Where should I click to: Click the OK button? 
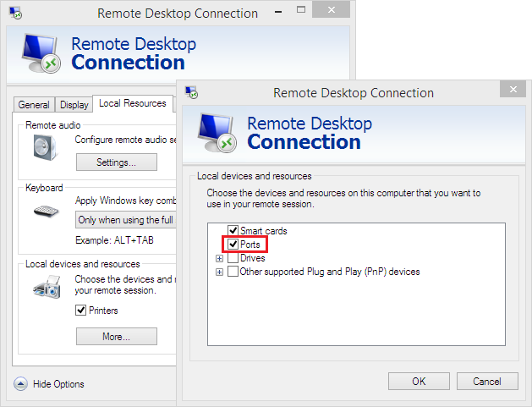(419, 382)
